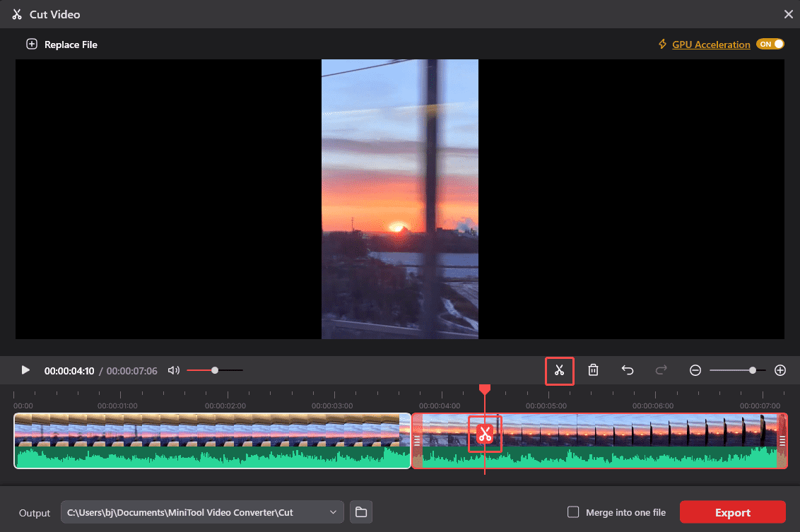This screenshot has height=532, width=800.
Task: Click the lightning bolt GPU icon
Action: (x=662, y=45)
